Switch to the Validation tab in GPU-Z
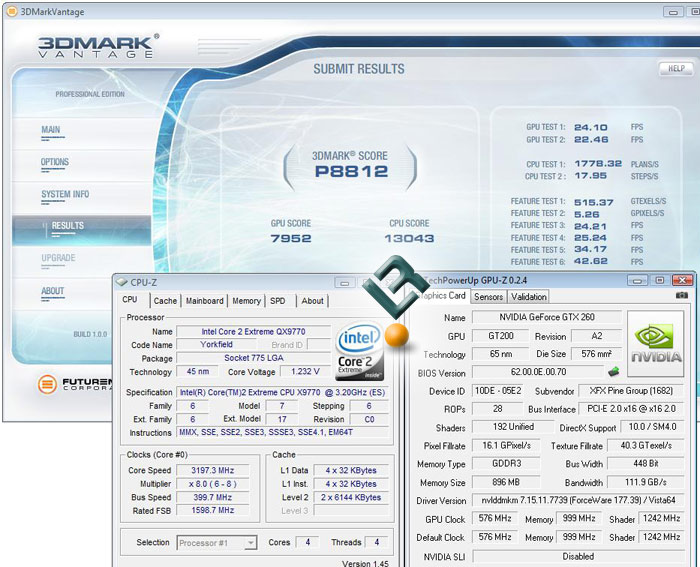The width and height of the screenshot is (700, 567). [x=529, y=297]
